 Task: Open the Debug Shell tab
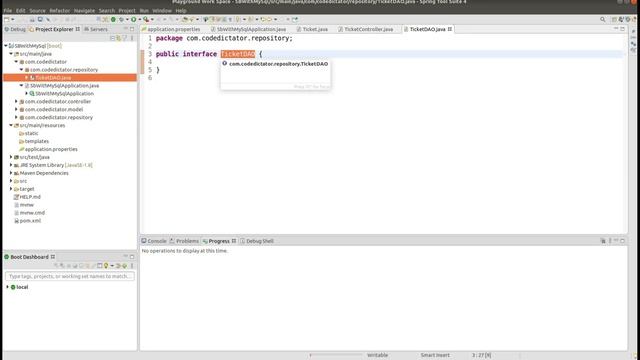[257, 241]
